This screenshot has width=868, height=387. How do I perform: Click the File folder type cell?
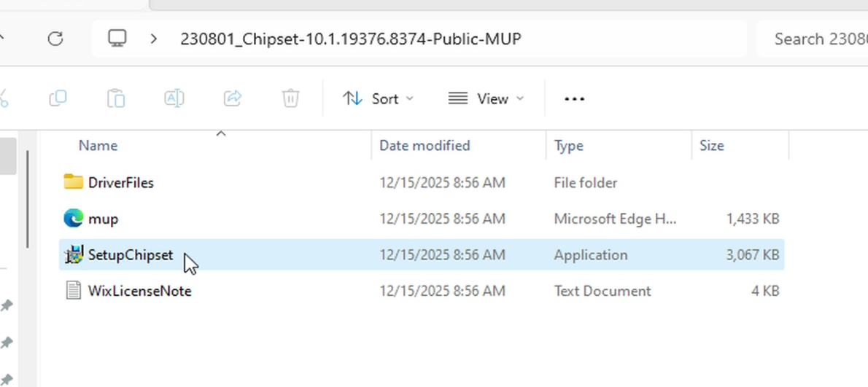[586, 182]
